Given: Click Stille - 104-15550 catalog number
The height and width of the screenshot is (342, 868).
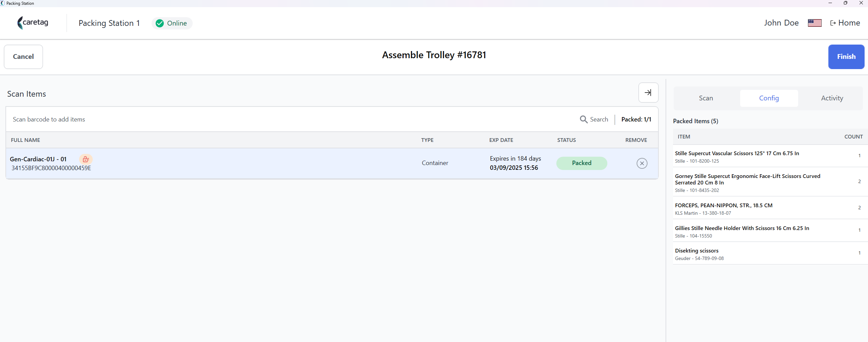Looking at the screenshot, I should click(x=693, y=236).
